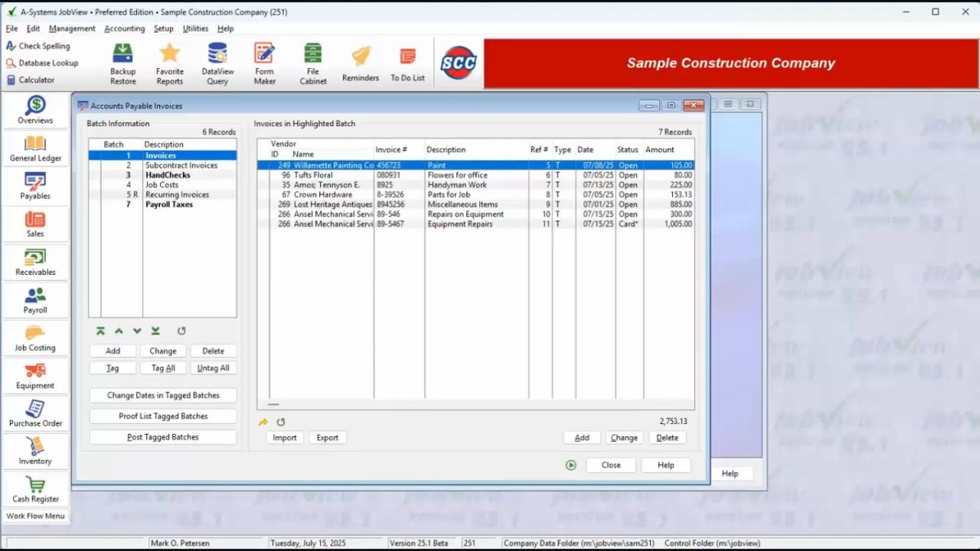Screen dimensions: 980x551
Task: Open the File menu
Action: 12,29
